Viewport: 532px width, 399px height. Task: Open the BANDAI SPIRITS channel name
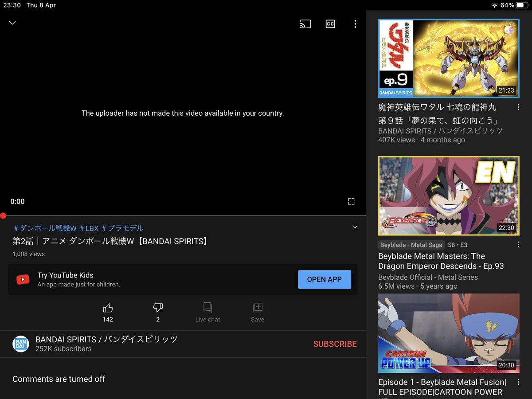(106, 339)
